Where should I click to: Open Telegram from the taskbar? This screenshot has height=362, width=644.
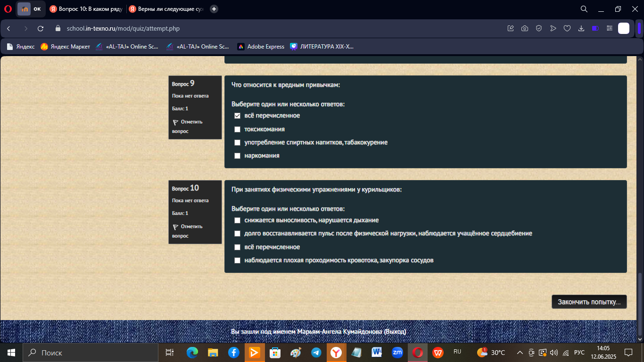pyautogui.click(x=316, y=353)
